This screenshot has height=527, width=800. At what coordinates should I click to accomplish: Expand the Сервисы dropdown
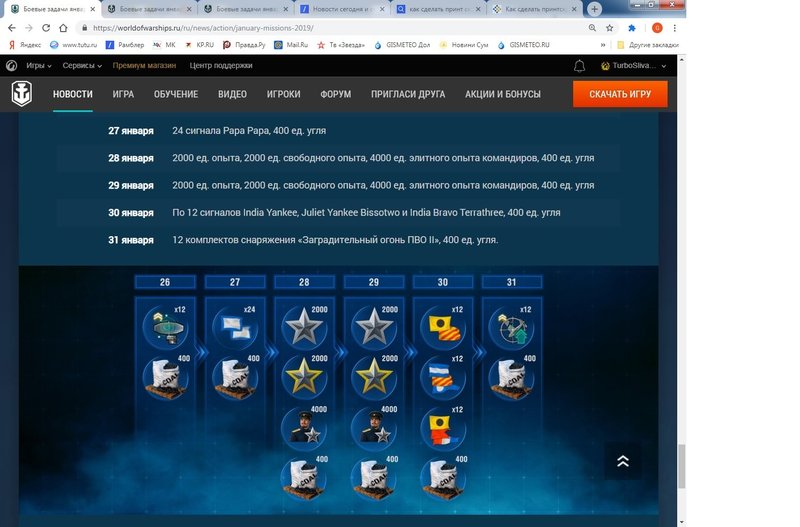[82, 65]
